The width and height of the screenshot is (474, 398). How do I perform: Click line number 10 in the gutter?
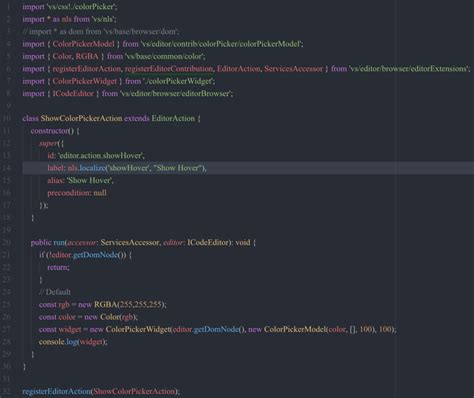pos(7,118)
